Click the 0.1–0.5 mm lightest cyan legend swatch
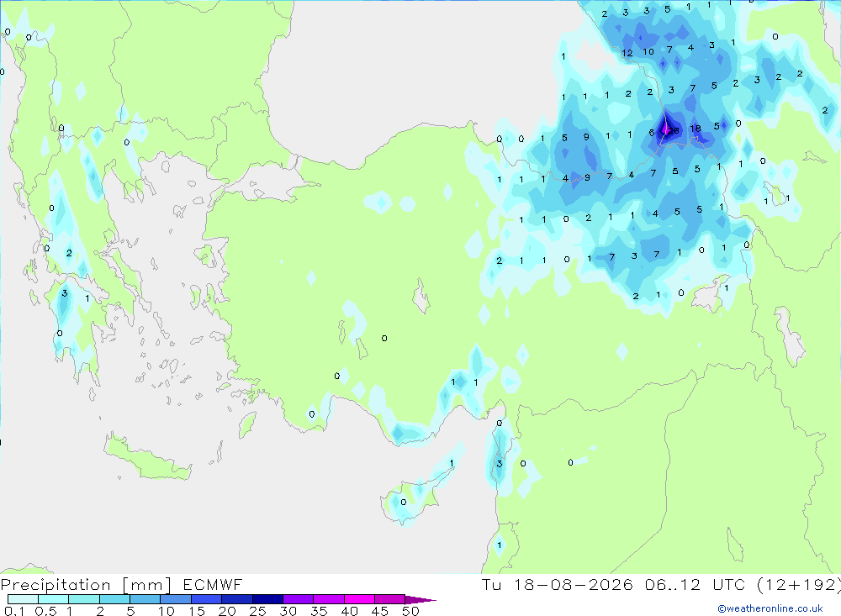The width and height of the screenshot is (841, 616). (23, 599)
